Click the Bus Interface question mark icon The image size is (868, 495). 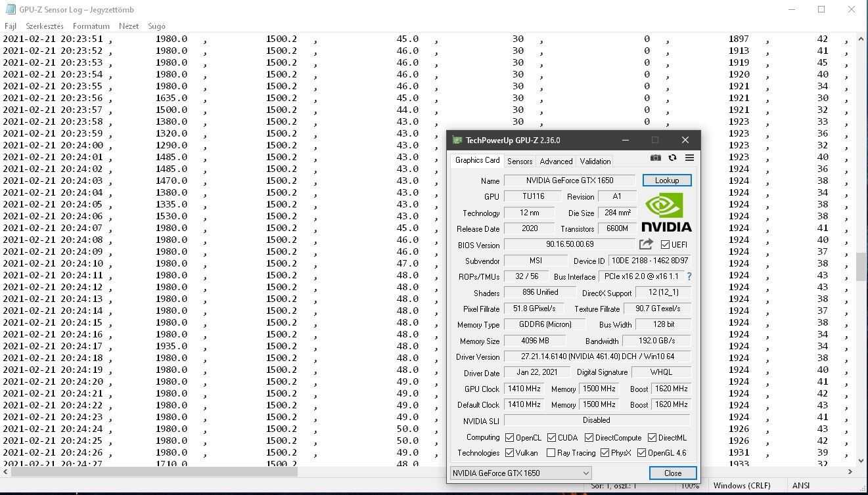pyautogui.click(x=689, y=277)
